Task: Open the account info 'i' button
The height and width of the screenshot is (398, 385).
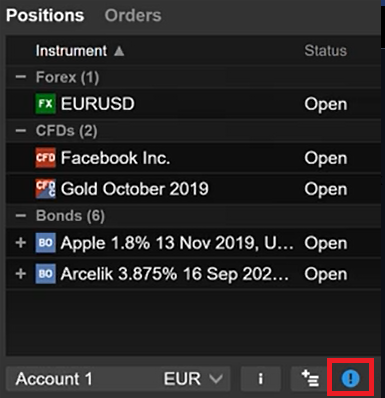Action: [261, 378]
